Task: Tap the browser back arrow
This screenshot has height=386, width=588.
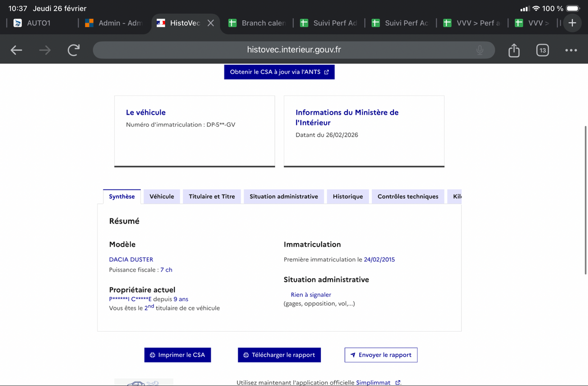Action: (x=17, y=50)
